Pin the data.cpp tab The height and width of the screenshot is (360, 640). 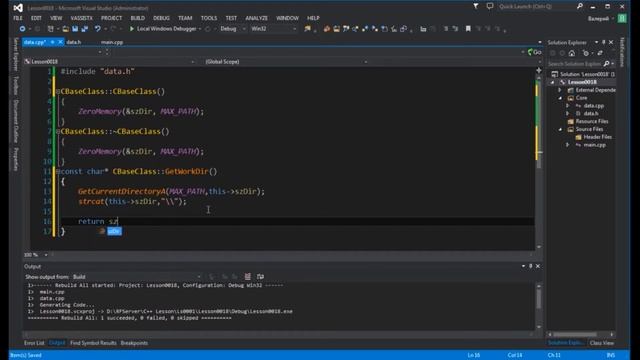tap(52, 42)
